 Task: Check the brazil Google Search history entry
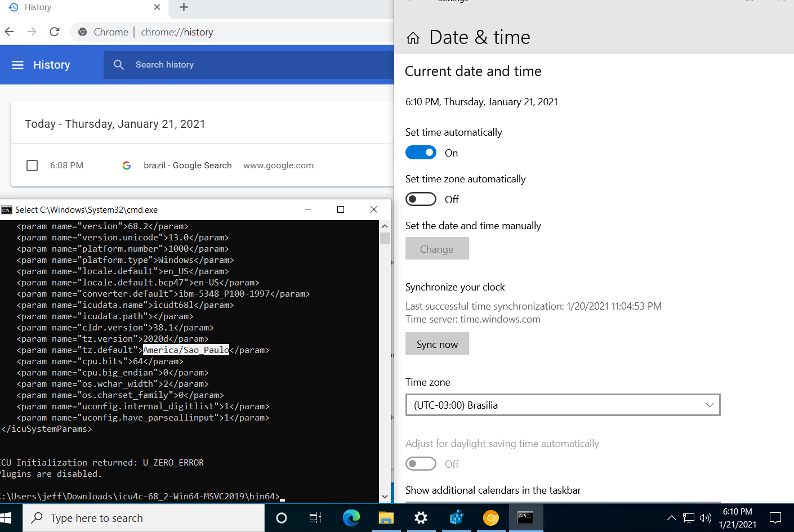(x=32, y=166)
